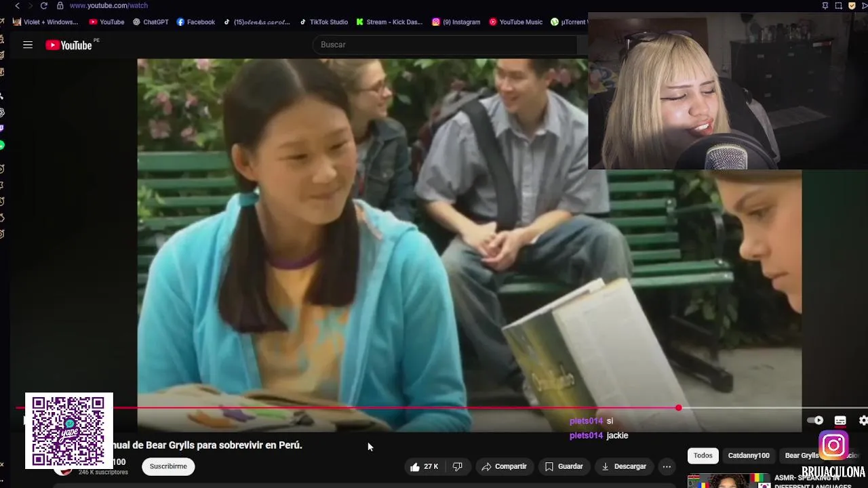
Task: Open the ASMR- SPEAKING IN DIFFERENT LANGUAGES title
Action: pos(812,482)
